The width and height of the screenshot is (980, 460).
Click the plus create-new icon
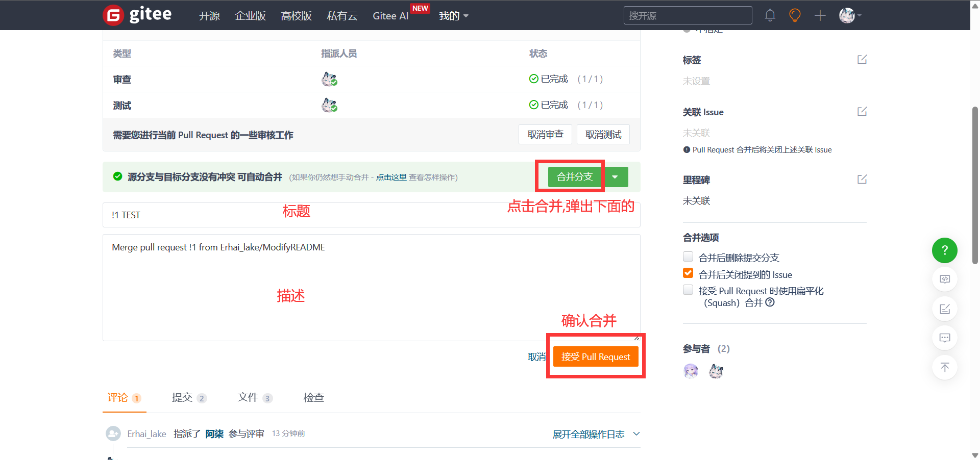pyautogui.click(x=820, y=16)
